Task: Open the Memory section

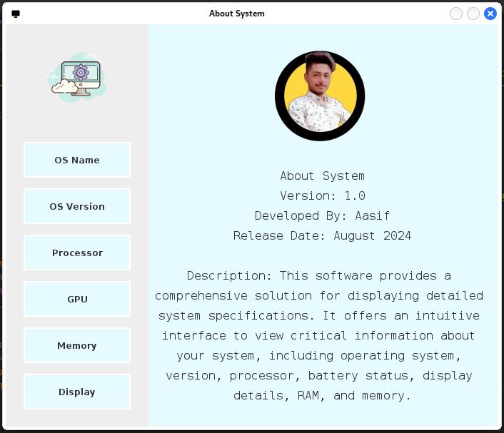Action: point(77,345)
